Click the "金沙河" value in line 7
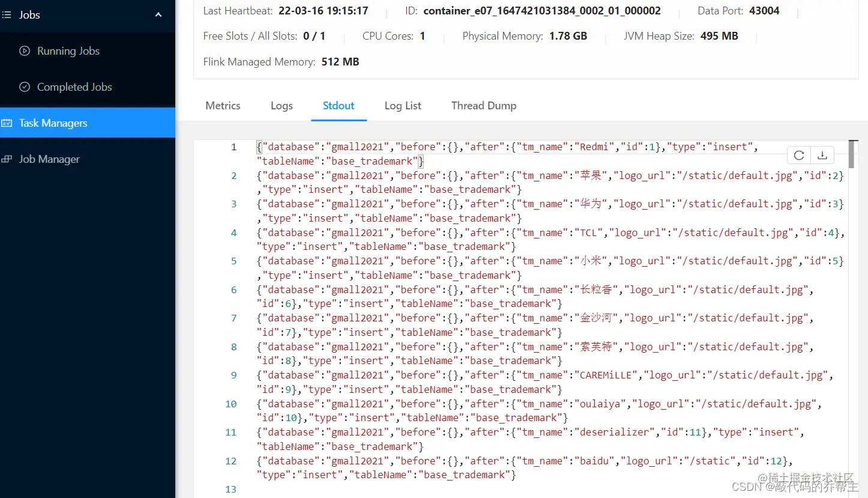 597,318
